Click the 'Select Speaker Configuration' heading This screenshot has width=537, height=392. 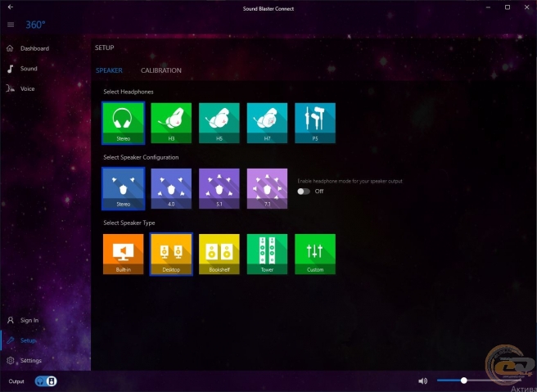(141, 157)
